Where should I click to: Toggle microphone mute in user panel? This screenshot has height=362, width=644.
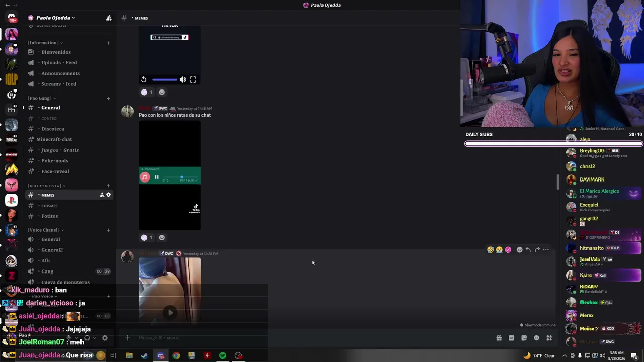[69, 338]
